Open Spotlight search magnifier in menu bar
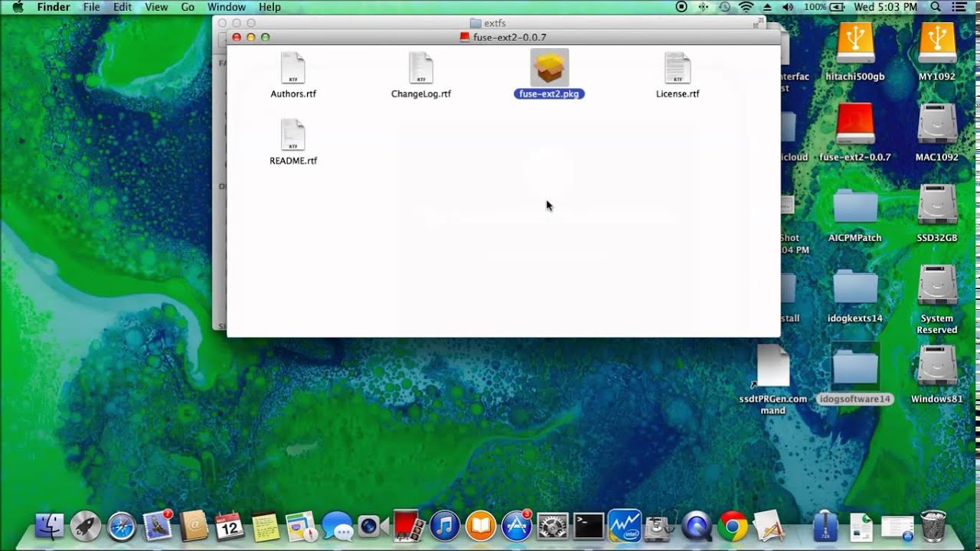This screenshot has height=551, width=980. tap(936, 7)
